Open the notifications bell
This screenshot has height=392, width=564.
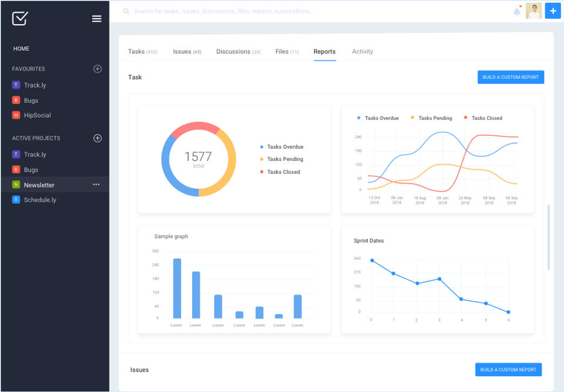517,12
